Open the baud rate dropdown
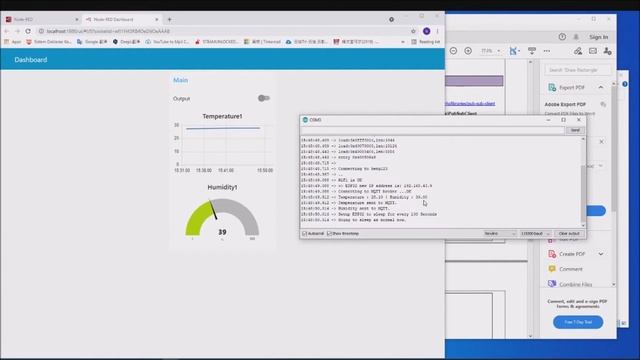This screenshot has width=640, height=360. pyautogui.click(x=536, y=233)
